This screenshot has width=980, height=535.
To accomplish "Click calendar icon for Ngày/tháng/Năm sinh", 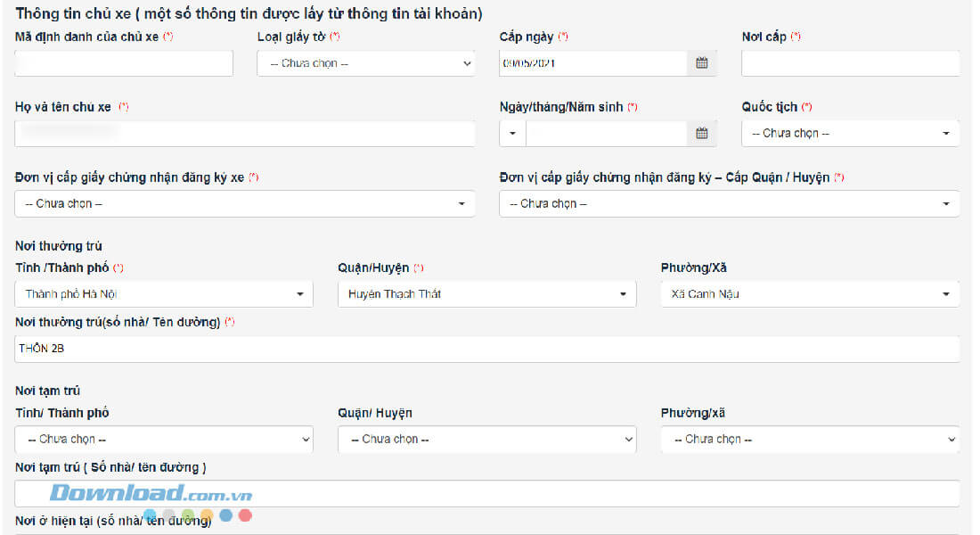I will tap(701, 134).
